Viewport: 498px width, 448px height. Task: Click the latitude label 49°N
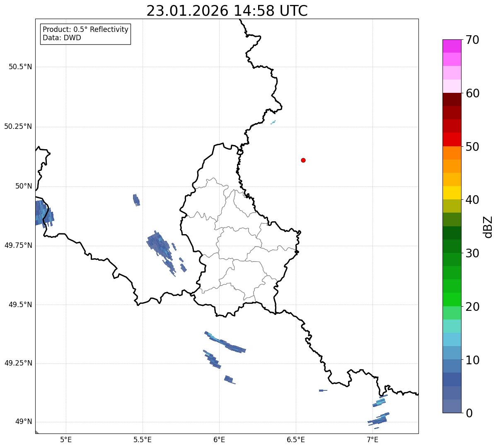click(24, 422)
